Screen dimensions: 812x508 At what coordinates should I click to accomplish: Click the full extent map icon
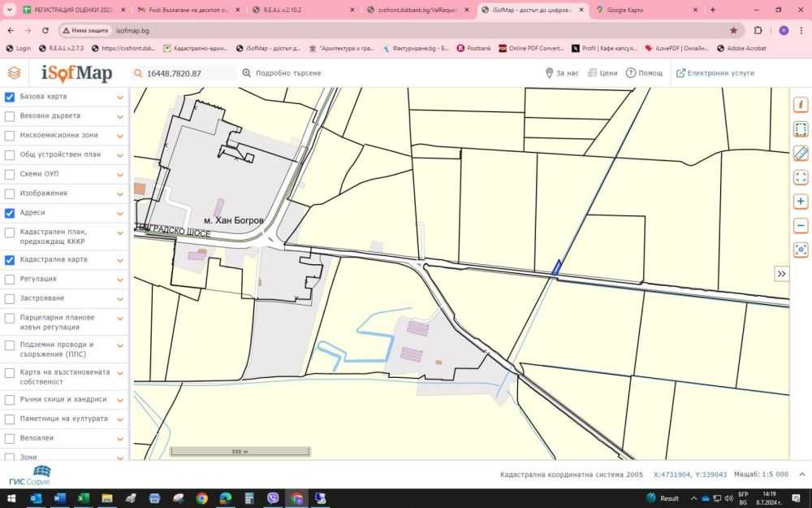pyautogui.click(x=801, y=177)
